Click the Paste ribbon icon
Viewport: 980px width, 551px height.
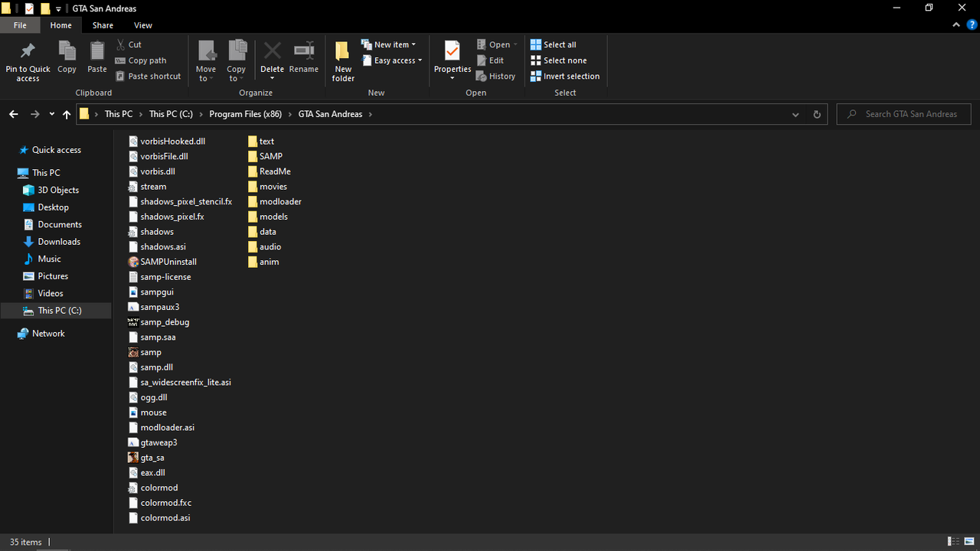point(97,51)
